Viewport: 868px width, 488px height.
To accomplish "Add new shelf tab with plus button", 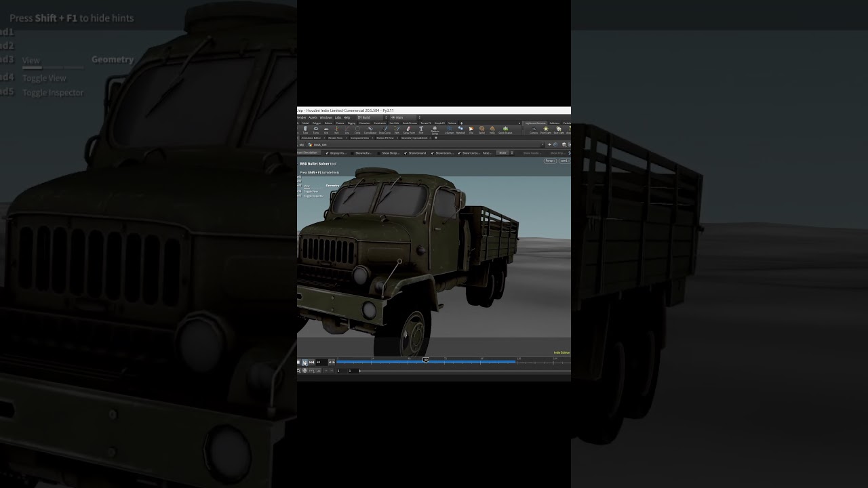I will (462, 123).
